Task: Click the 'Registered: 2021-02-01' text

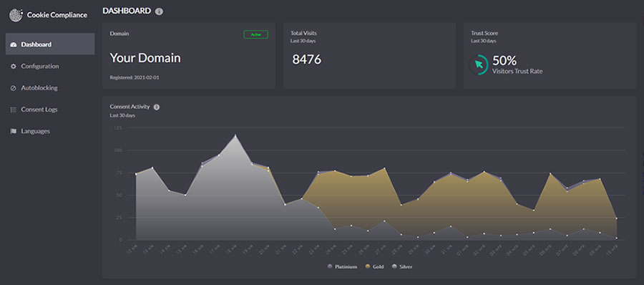Action: click(x=135, y=77)
